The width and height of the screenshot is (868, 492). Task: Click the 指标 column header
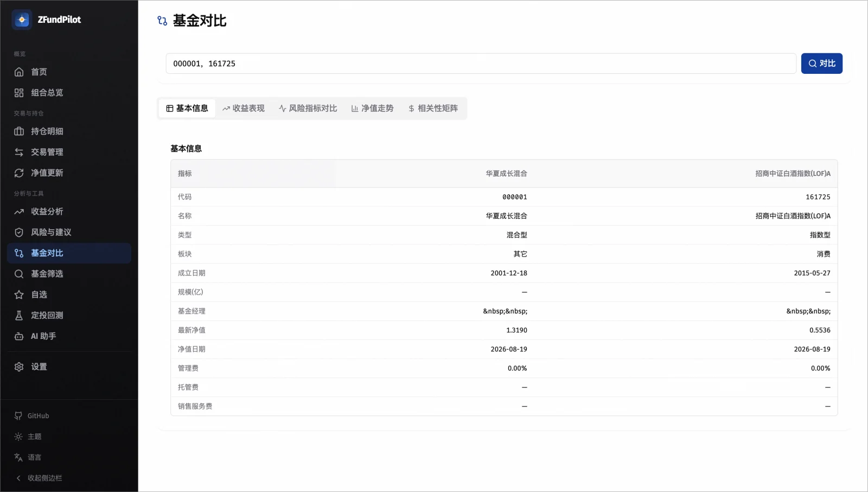[x=185, y=174]
